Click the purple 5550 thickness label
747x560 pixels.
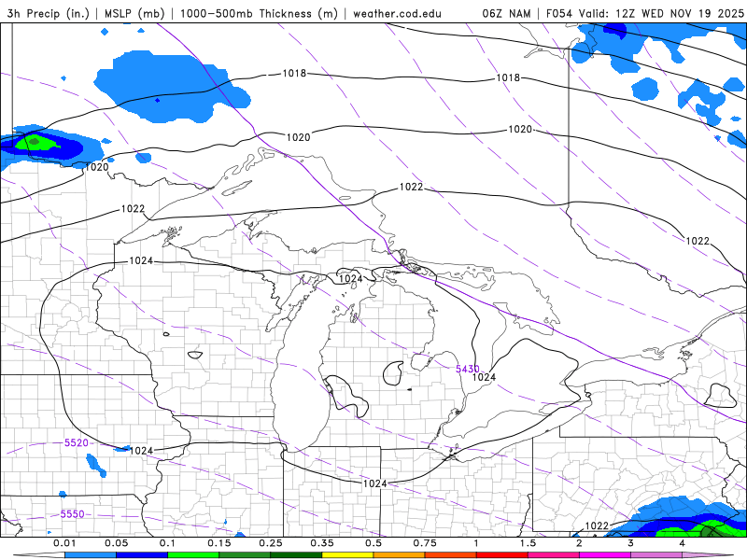tap(73, 514)
